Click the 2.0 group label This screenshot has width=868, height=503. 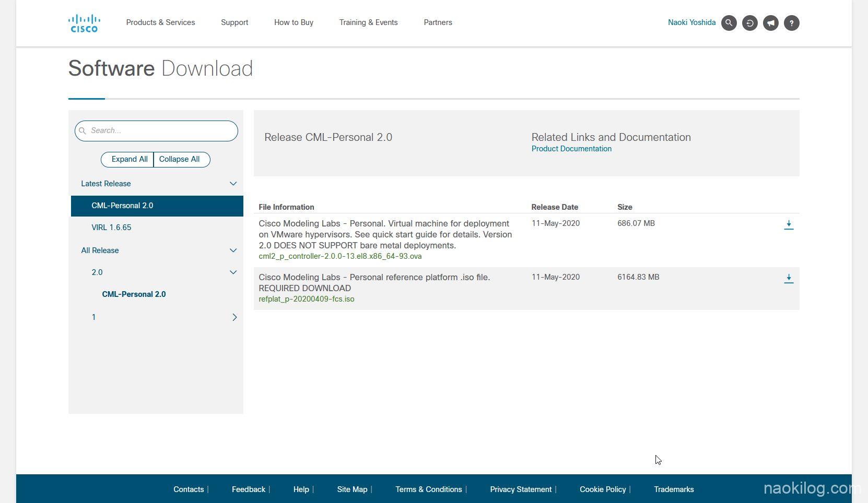coord(97,272)
